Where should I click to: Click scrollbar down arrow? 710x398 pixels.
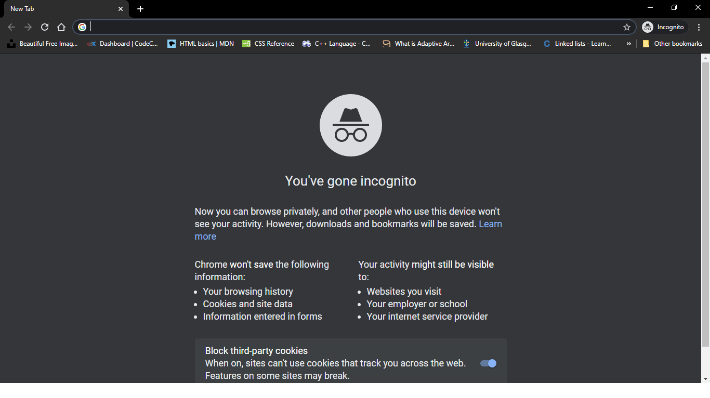(705, 379)
